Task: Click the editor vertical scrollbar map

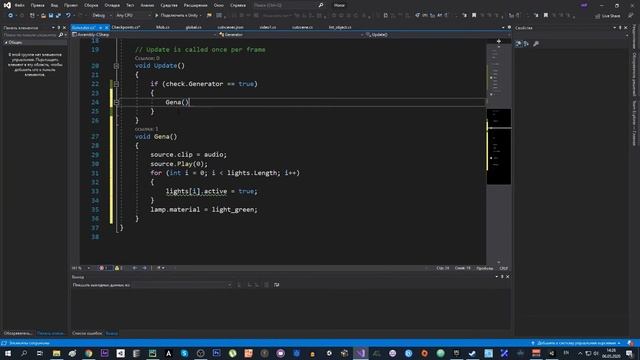Action: coord(498,153)
